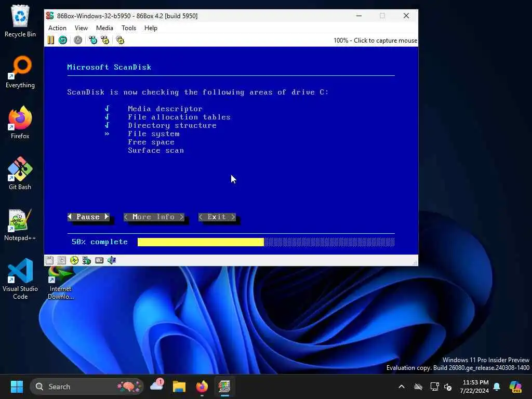
Task: Click 'Free space' entry
Action: click(151, 142)
